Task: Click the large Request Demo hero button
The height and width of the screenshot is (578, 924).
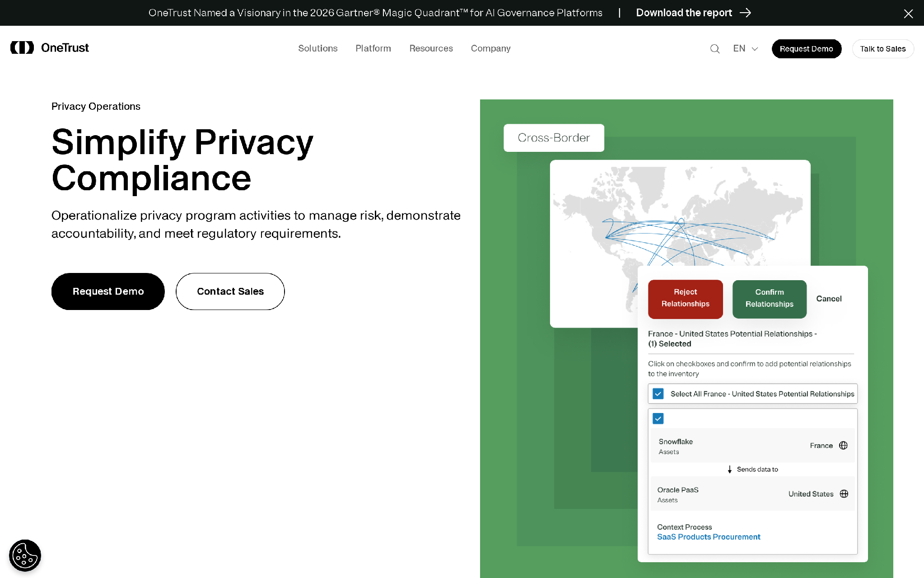Action: click(108, 291)
